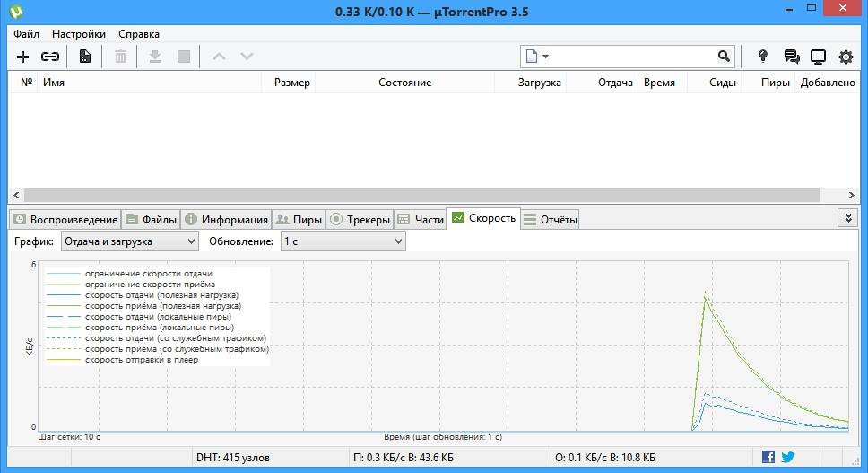868x473 pixels.
Task: Switch to the Трекеры tab
Action: 360,220
